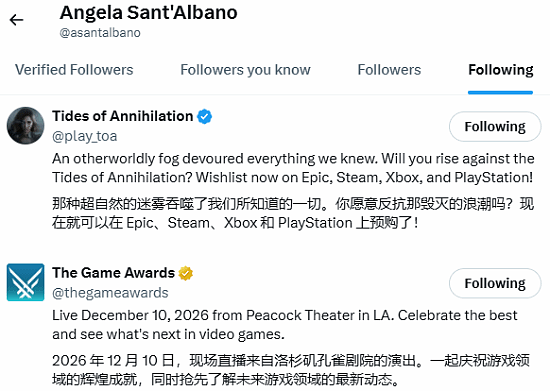The width and height of the screenshot is (550, 391).
Task: Switch to Followers you know tab
Action: [x=245, y=70]
